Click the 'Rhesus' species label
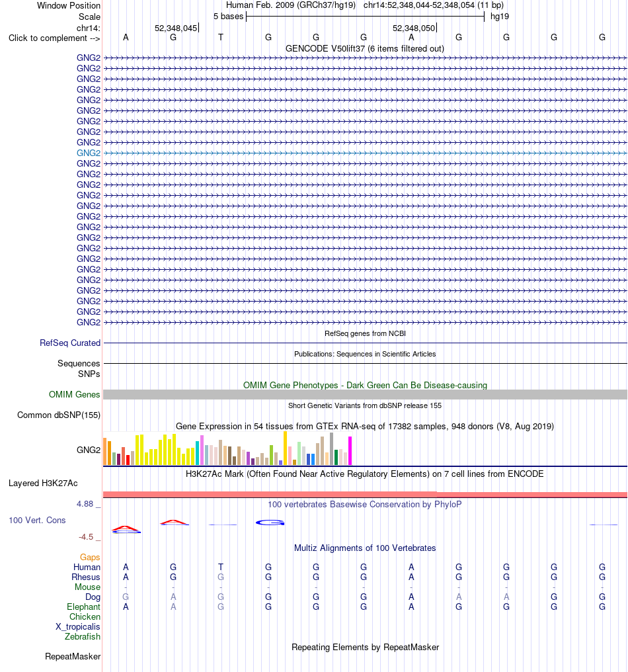Viewport: 628px width, 672px height. 86,577
